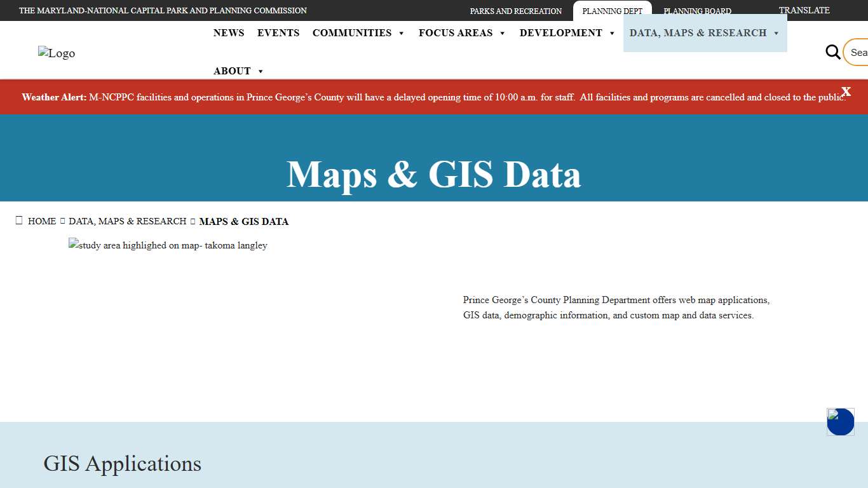The width and height of the screenshot is (868, 488).
Task: Open the PARKS AND RECREATION section
Action: [x=516, y=11]
